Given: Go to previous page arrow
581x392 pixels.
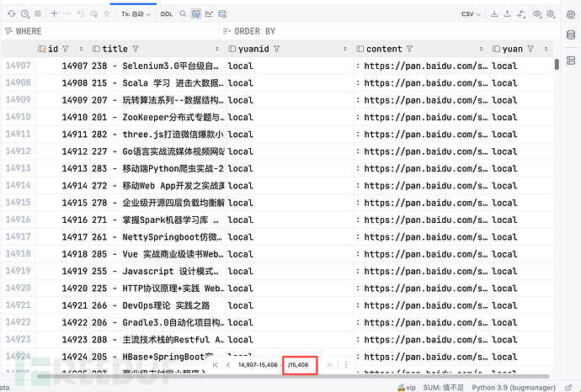Looking at the screenshot, I should click(228, 365).
